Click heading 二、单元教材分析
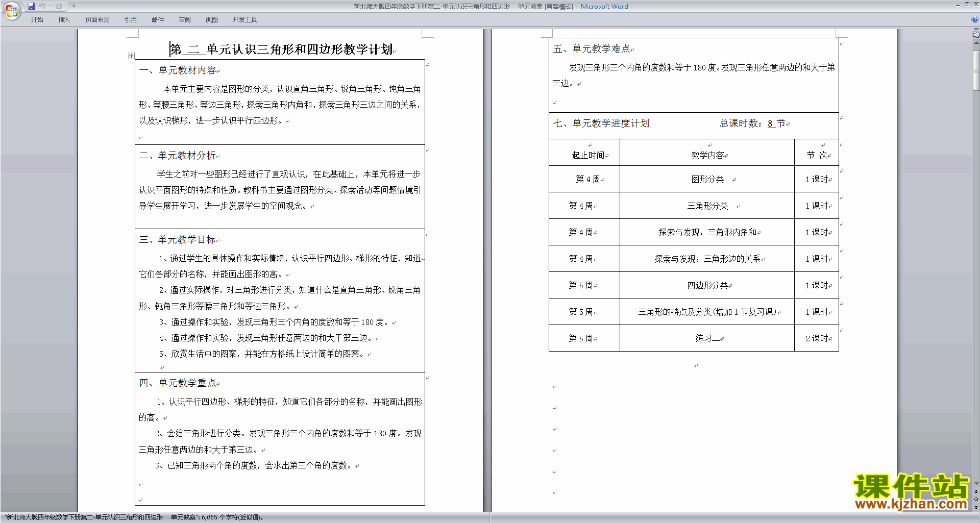 [178, 156]
